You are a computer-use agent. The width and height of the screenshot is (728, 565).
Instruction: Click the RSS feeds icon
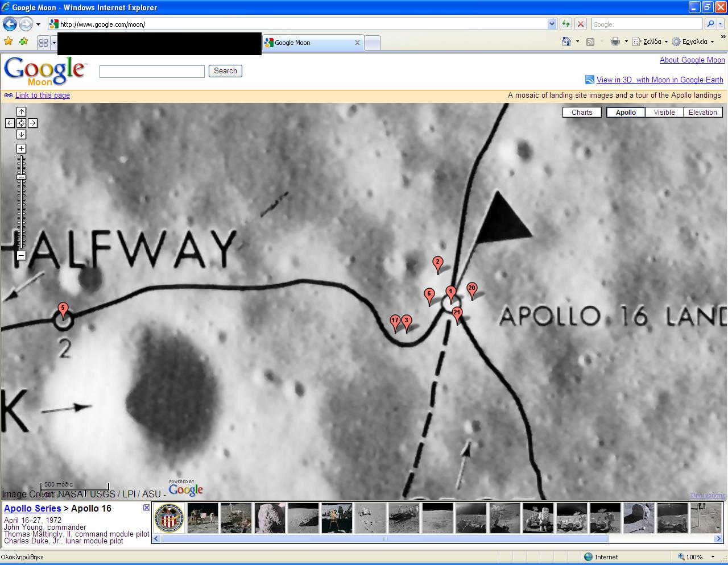(x=590, y=41)
